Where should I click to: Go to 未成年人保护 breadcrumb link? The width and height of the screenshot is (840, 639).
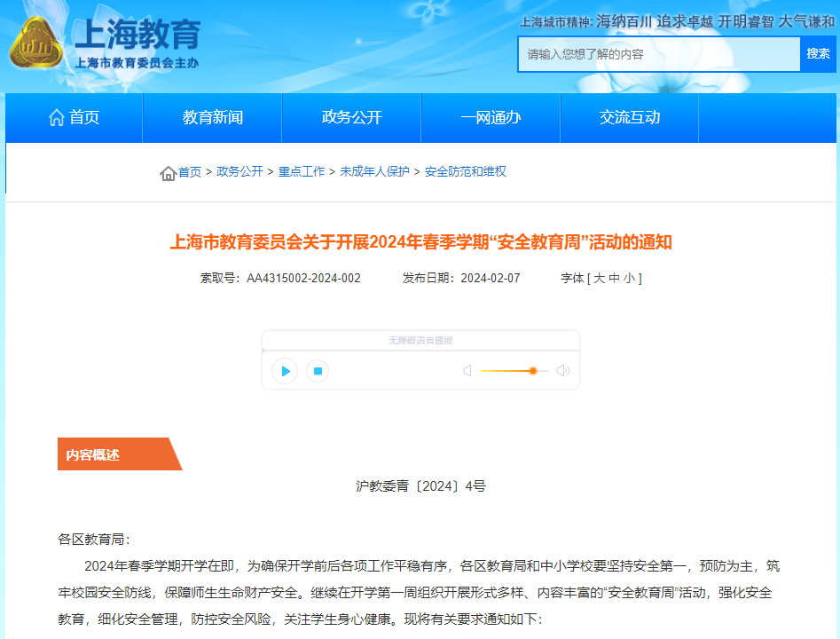(x=374, y=171)
